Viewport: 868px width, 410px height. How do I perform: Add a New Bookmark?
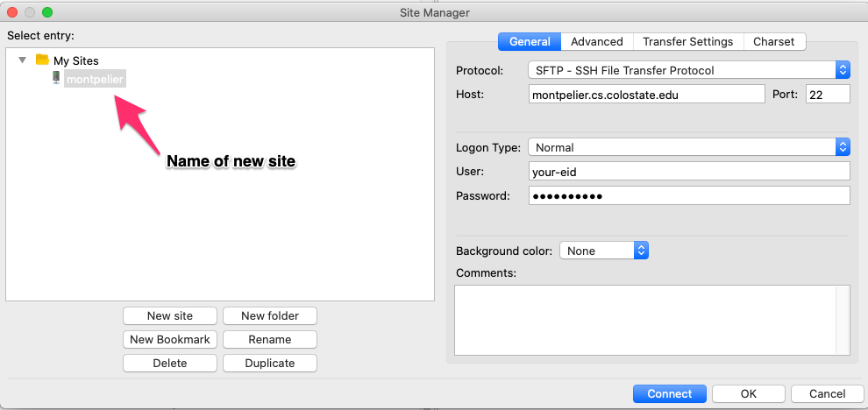click(169, 339)
